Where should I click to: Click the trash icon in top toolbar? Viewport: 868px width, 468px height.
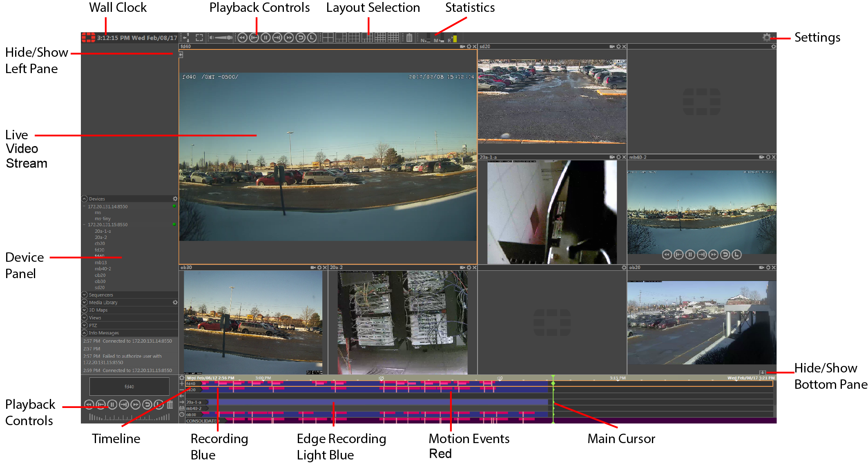tap(409, 38)
